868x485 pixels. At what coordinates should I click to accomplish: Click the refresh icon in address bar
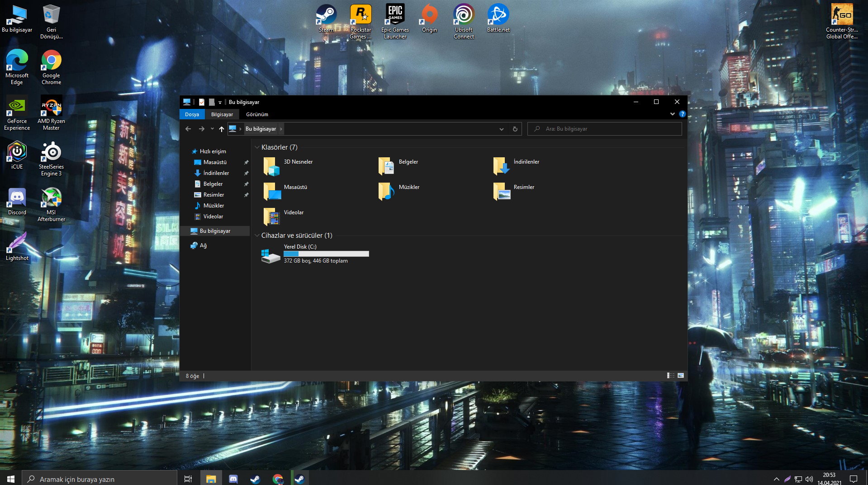[x=515, y=129]
